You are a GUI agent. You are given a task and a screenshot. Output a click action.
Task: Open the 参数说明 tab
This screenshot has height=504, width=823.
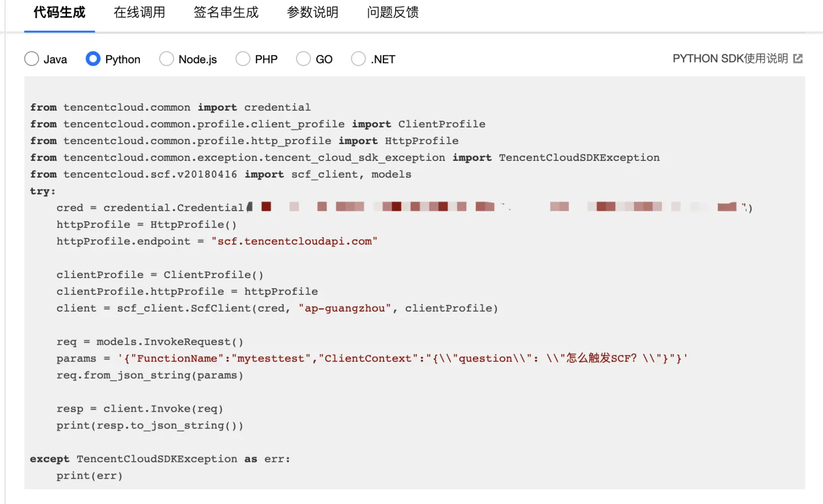point(312,13)
